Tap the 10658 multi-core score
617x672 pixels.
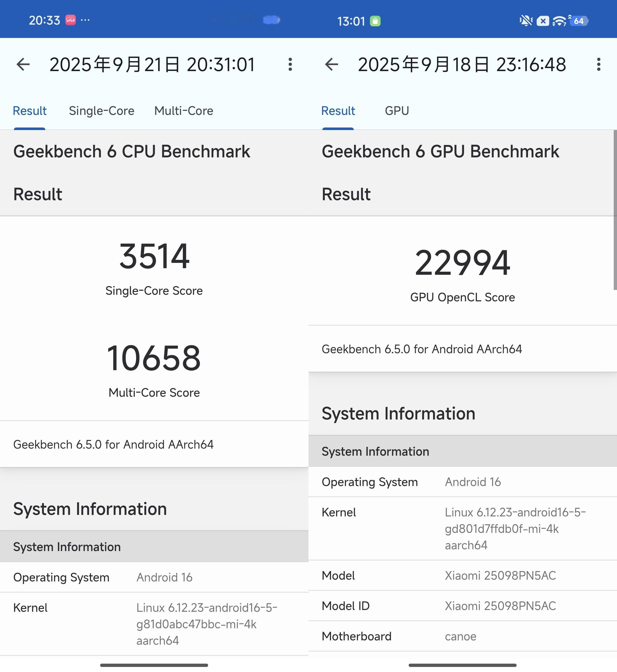point(154,358)
